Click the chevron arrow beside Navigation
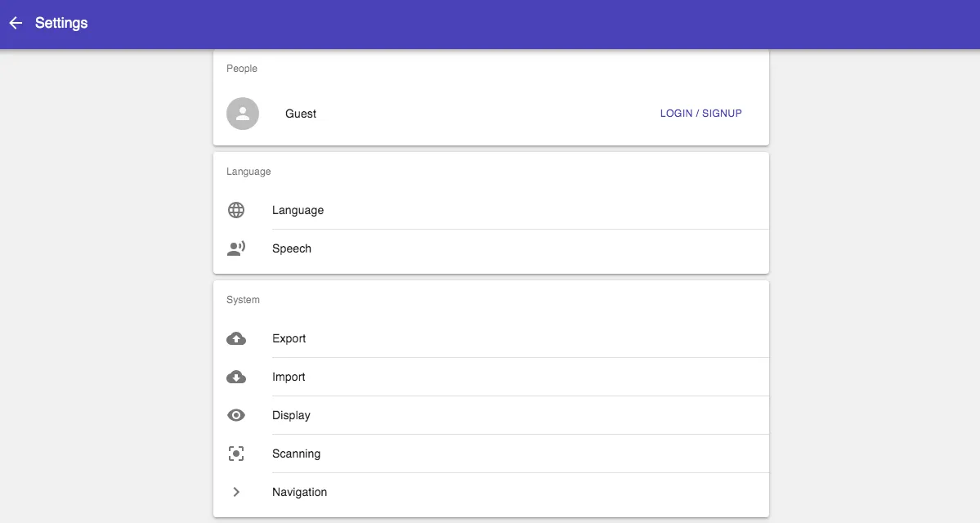 (x=236, y=492)
